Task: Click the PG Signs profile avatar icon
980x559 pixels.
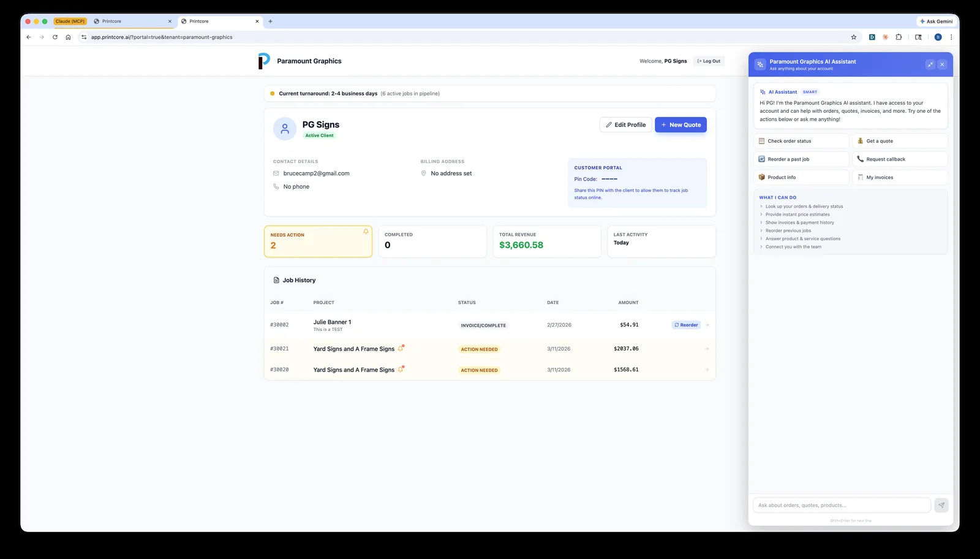Action: pyautogui.click(x=285, y=129)
